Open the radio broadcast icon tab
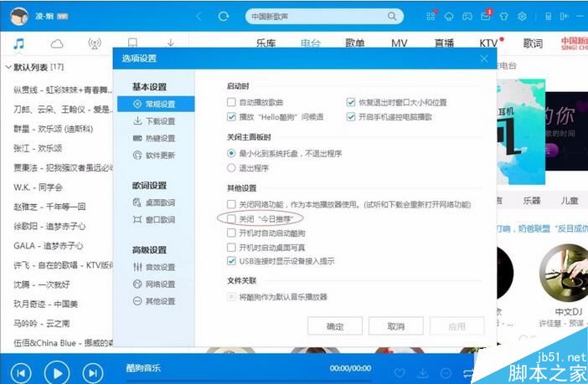The image size is (588, 384). 95,44
